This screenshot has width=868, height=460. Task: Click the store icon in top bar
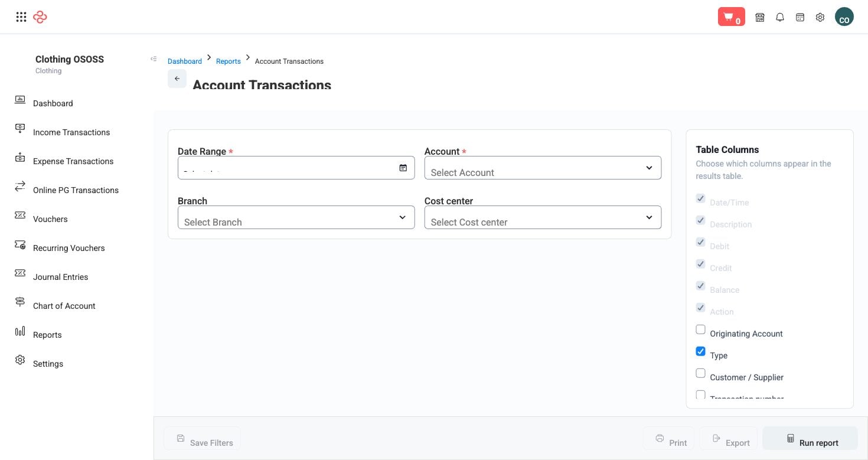760,17
